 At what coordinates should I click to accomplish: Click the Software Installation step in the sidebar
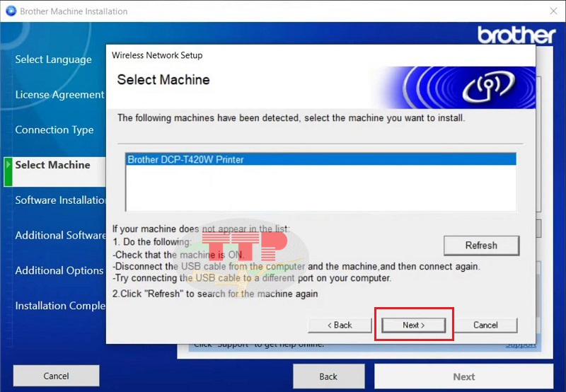tap(60, 200)
